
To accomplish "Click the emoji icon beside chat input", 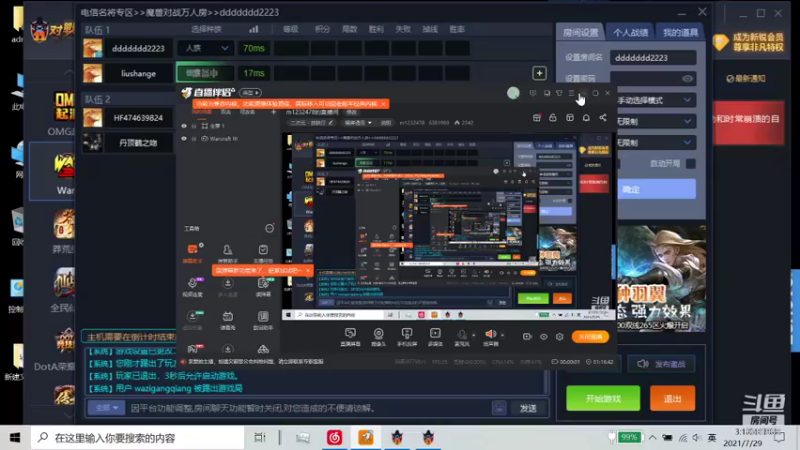I will [x=499, y=408].
